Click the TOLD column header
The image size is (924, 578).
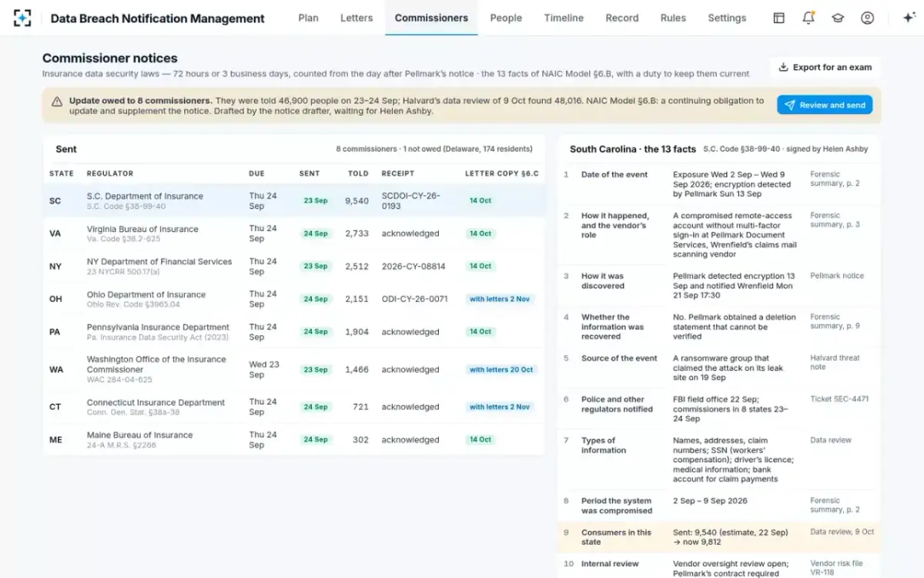tap(358, 173)
